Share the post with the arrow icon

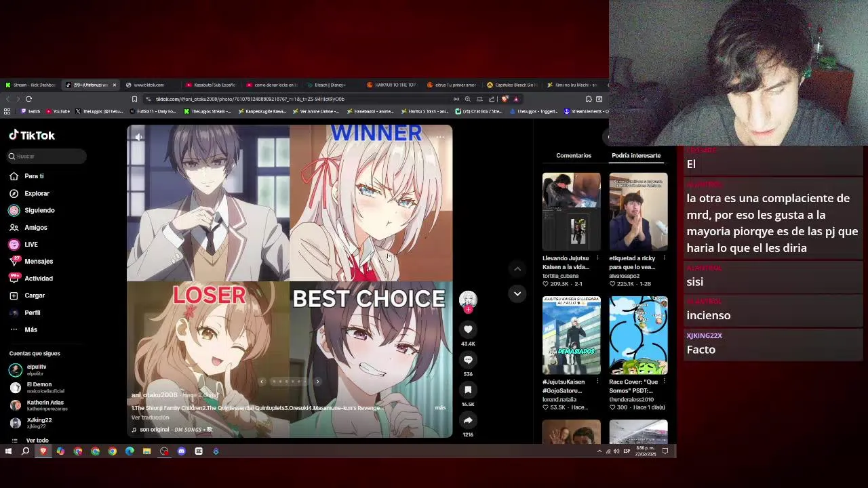click(468, 420)
